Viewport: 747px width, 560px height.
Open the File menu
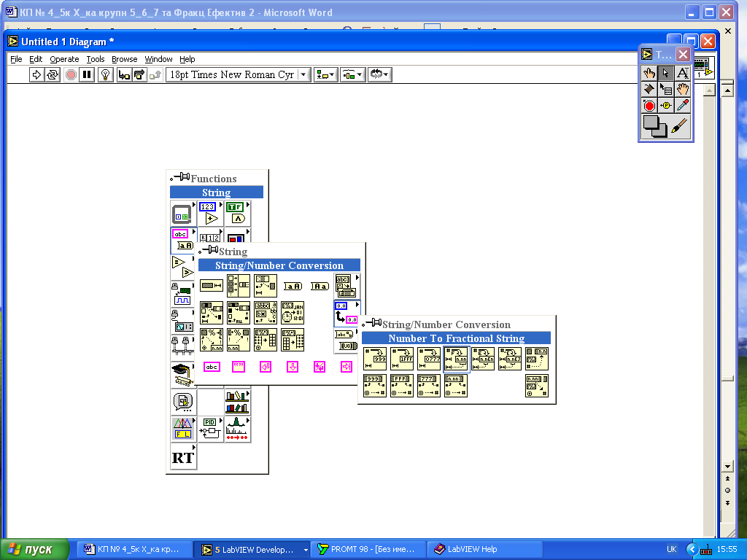click(x=16, y=59)
